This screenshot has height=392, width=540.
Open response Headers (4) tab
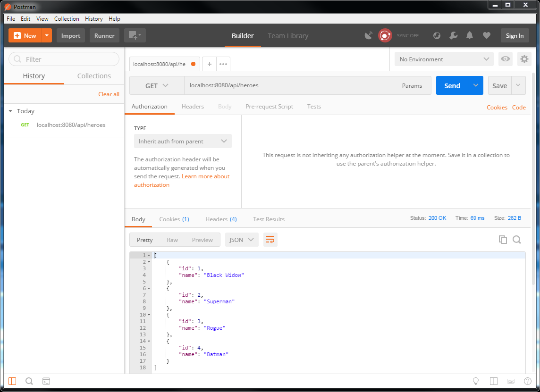221,219
